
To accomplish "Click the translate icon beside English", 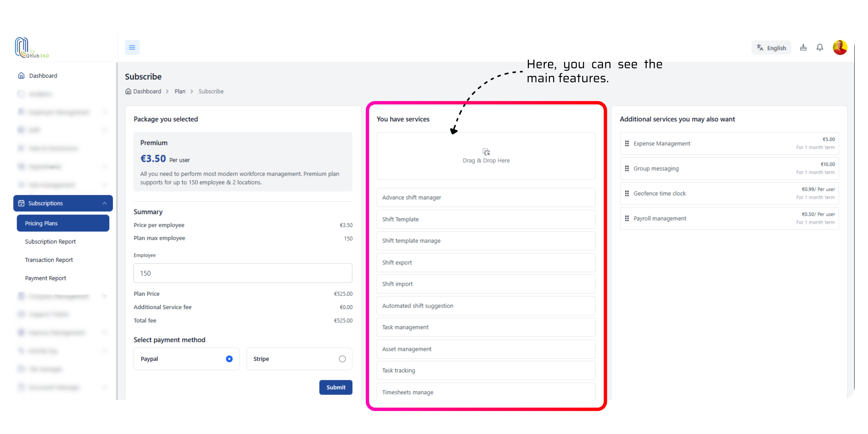I will [x=760, y=48].
